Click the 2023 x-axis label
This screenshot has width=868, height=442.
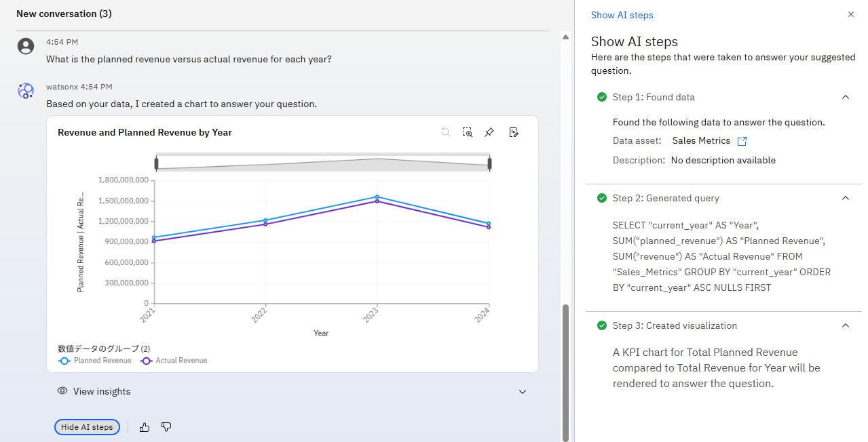click(371, 315)
